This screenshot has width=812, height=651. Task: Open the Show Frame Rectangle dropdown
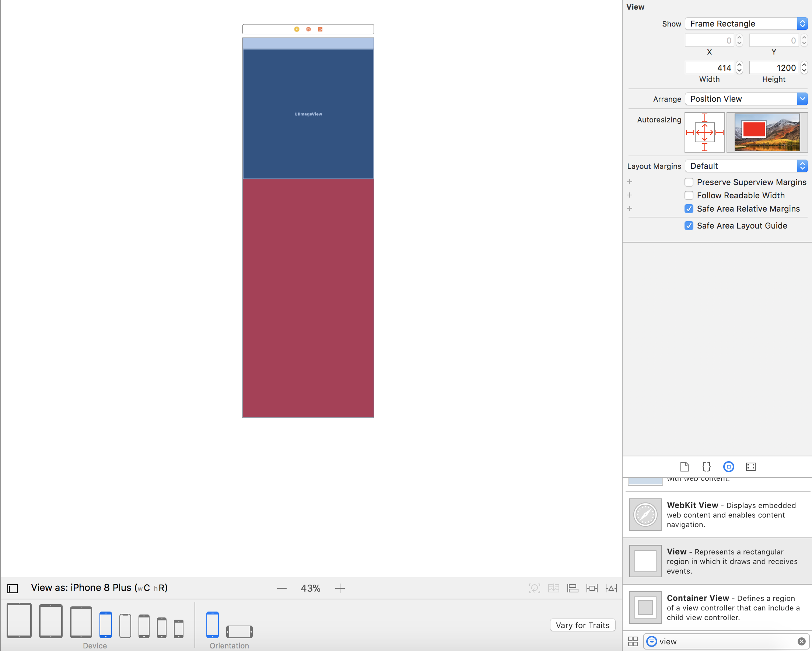[x=746, y=24]
